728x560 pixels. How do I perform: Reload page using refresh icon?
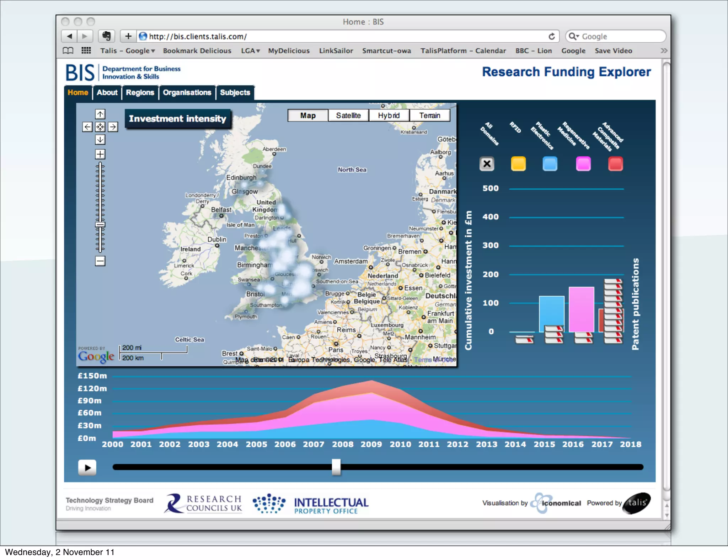[551, 36]
